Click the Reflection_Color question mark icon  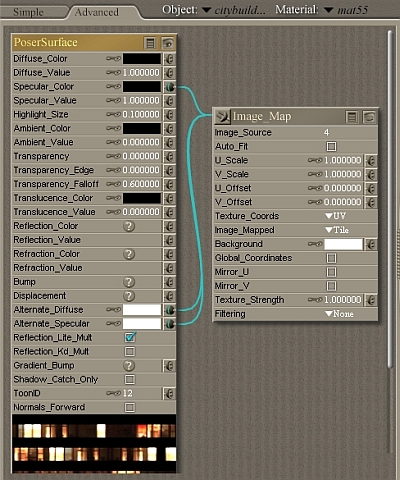[x=129, y=226]
